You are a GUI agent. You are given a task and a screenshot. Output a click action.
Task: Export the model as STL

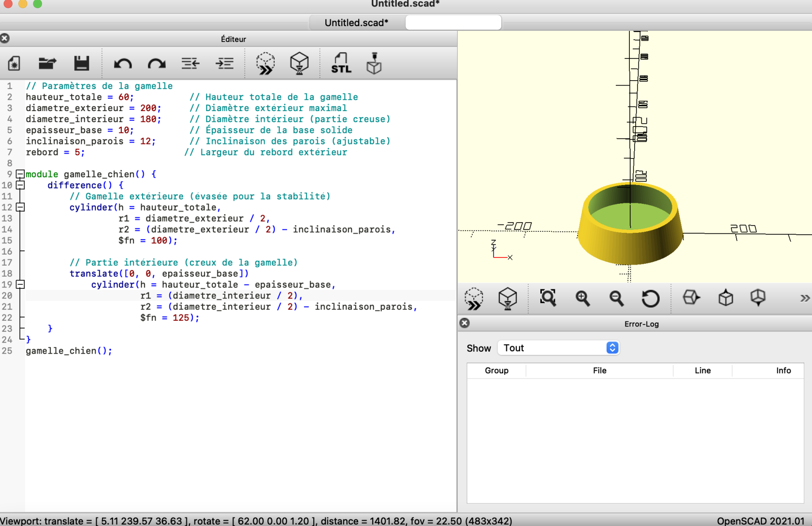click(341, 63)
